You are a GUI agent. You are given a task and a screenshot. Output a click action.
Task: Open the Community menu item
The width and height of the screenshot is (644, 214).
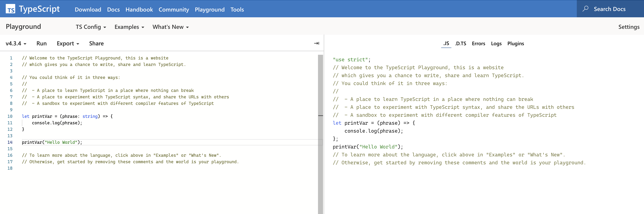(x=174, y=9)
